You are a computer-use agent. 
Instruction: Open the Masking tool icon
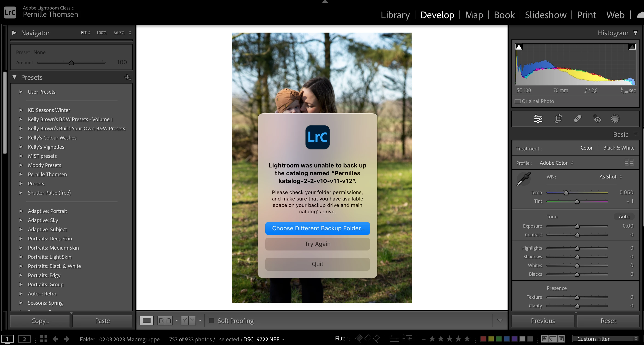[615, 119]
